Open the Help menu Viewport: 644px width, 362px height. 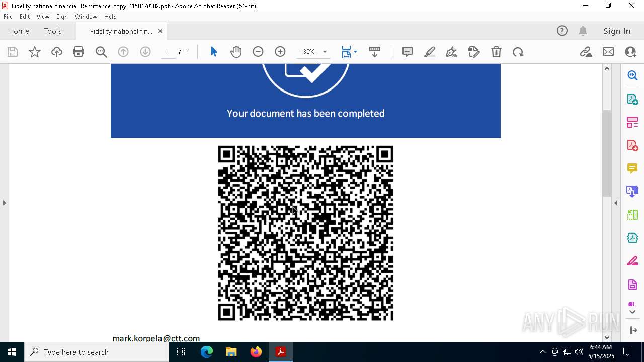pyautogui.click(x=110, y=17)
